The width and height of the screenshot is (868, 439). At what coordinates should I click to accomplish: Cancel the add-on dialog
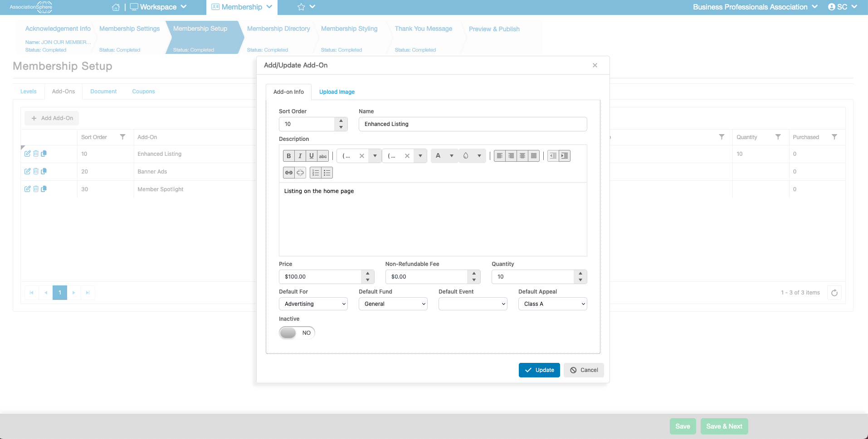584,370
